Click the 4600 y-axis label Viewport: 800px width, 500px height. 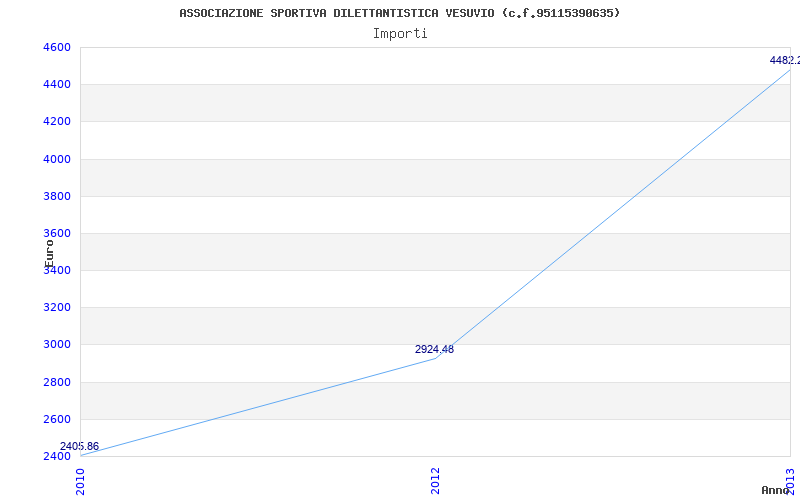point(57,47)
